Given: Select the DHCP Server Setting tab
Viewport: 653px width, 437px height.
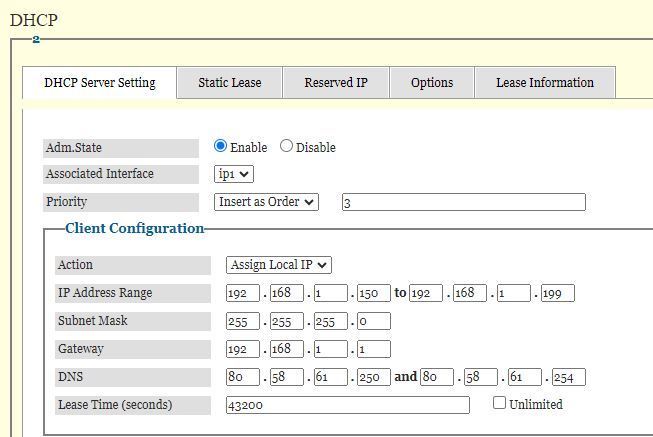Looking at the screenshot, I should 100,83.
